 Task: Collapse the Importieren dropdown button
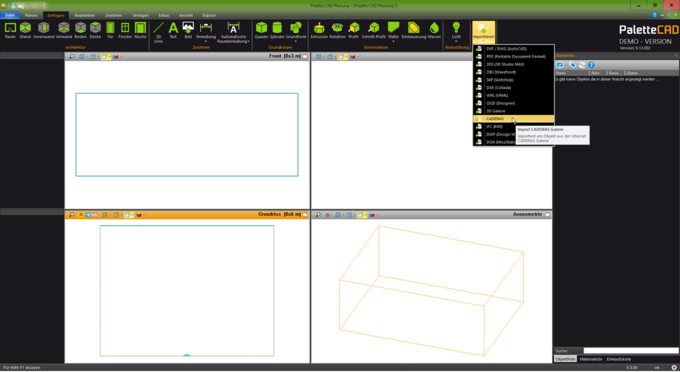484,32
